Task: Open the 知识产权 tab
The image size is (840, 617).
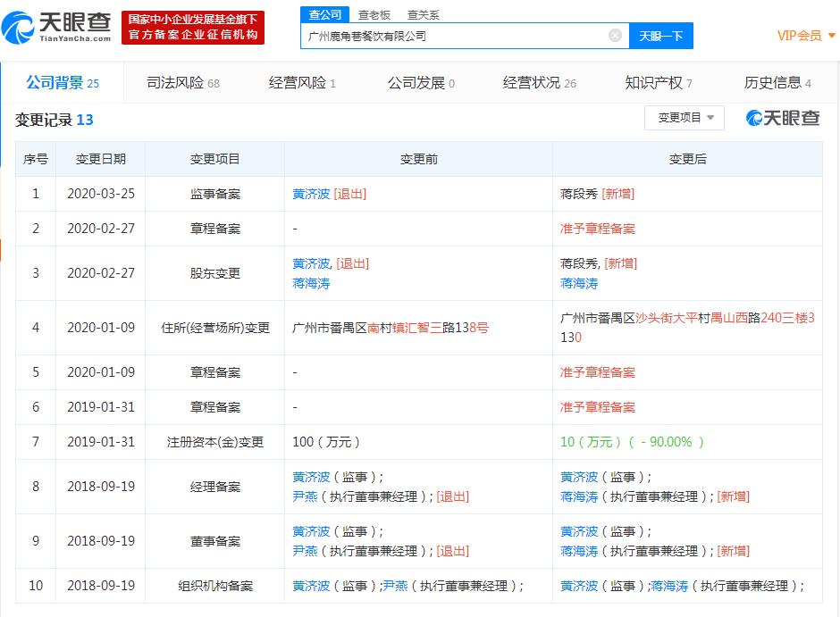Action: (x=659, y=83)
